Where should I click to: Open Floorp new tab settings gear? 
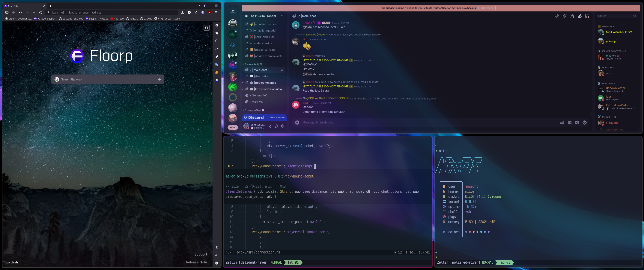(x=207, y=28)
